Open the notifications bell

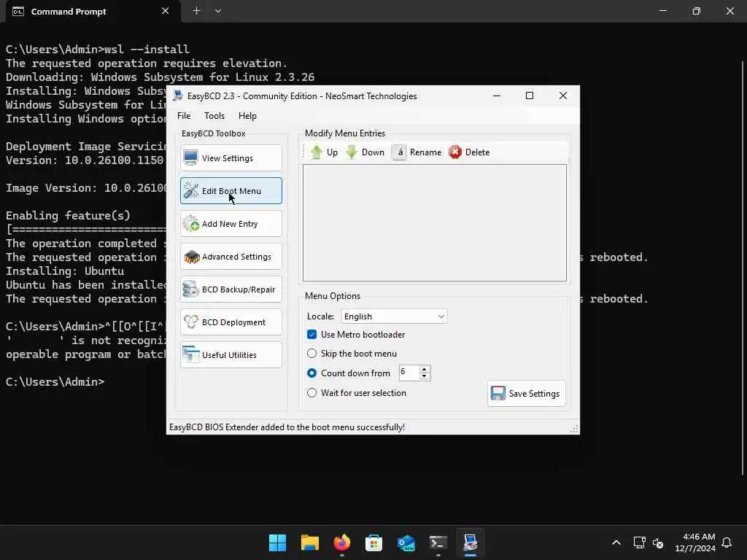click(727, 542)
